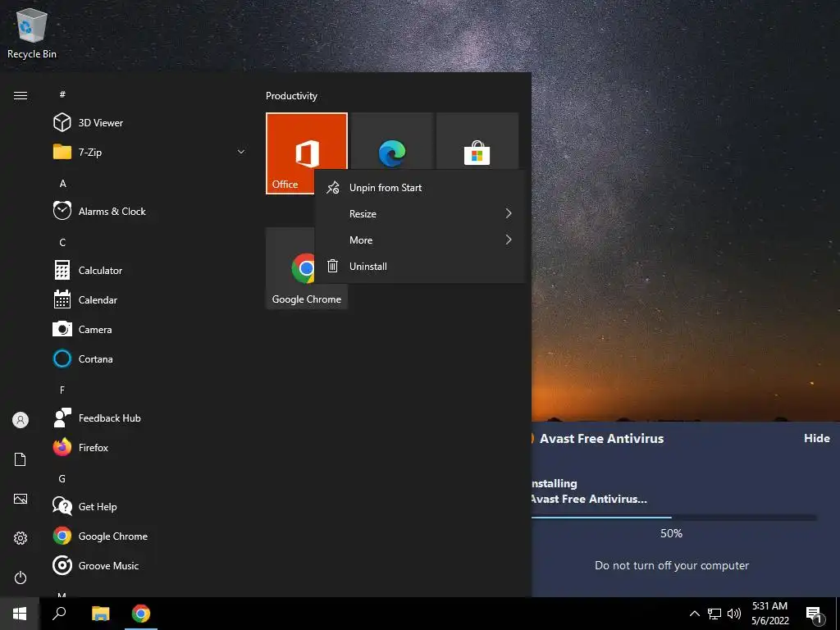Open Calendar app in Start list
The image size is (840, 630).
click(x=150, y=299)
